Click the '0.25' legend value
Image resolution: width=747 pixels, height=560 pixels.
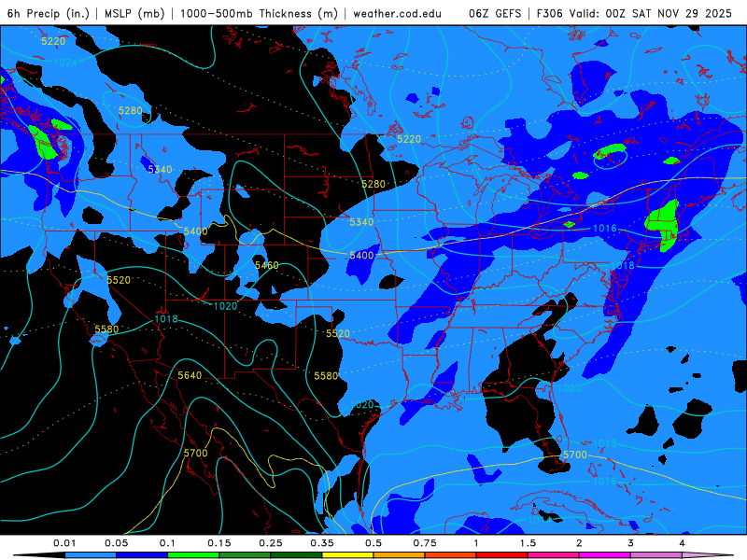(x=271, y=543)
